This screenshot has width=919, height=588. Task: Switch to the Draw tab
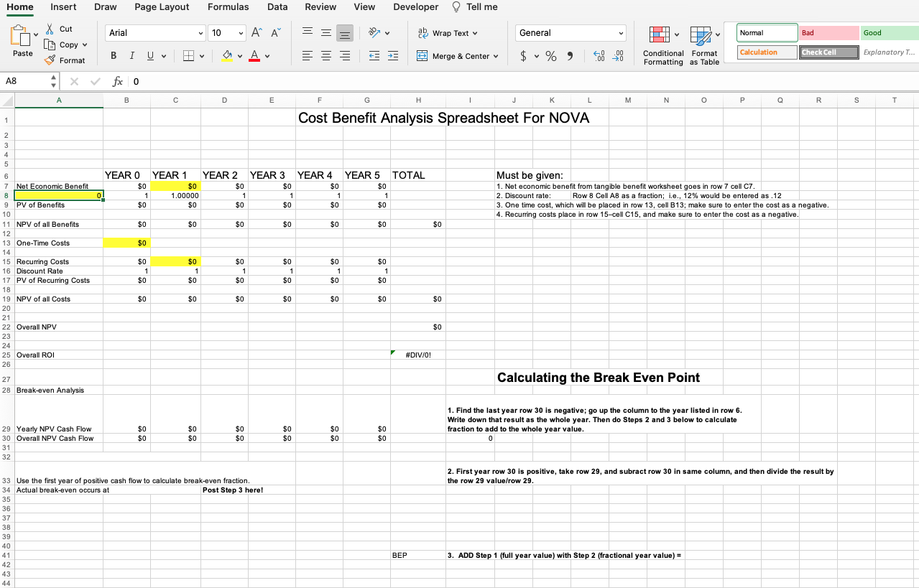[x=106, y=7]
